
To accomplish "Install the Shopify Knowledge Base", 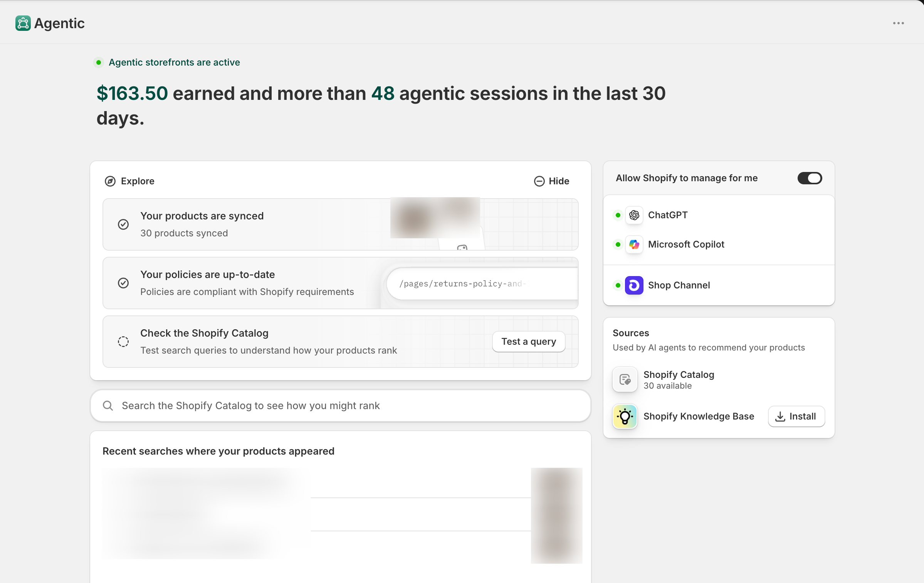I will pos(796,416).
